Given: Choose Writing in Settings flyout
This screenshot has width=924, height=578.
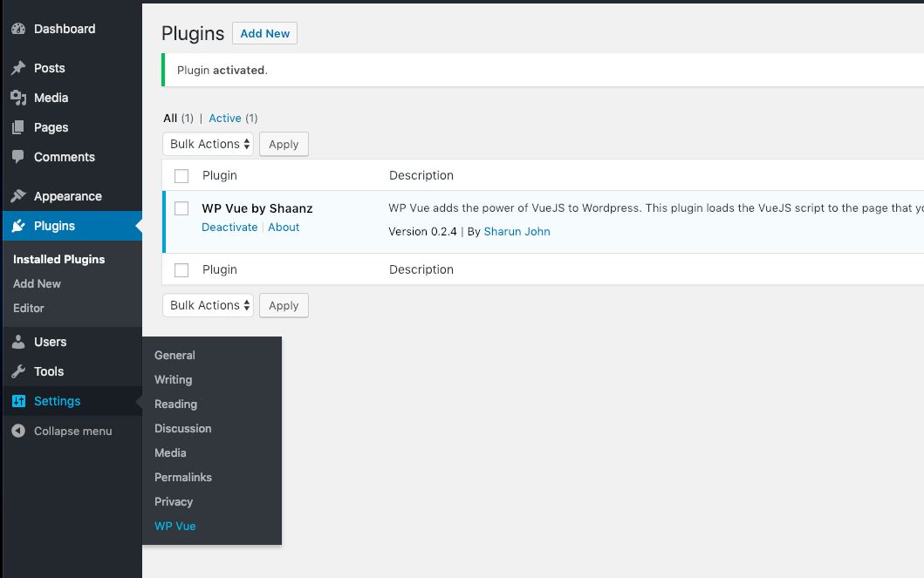Looking at the screenshot, I should (174, 380).
